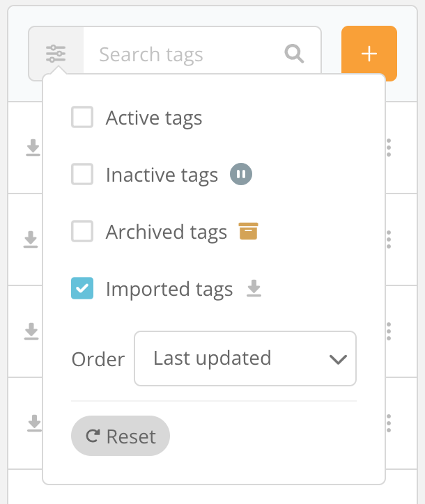The width and height of the screenshot is (425, 504).
Task: Tick the Archived tags checkbox
Action: coord(82,231)
